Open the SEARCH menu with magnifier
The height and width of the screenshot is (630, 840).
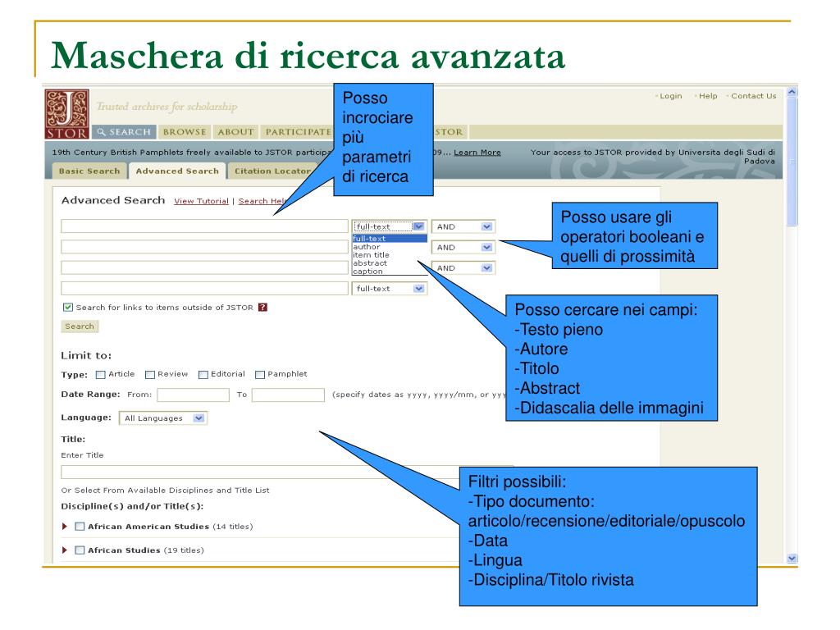pos(125,132)
